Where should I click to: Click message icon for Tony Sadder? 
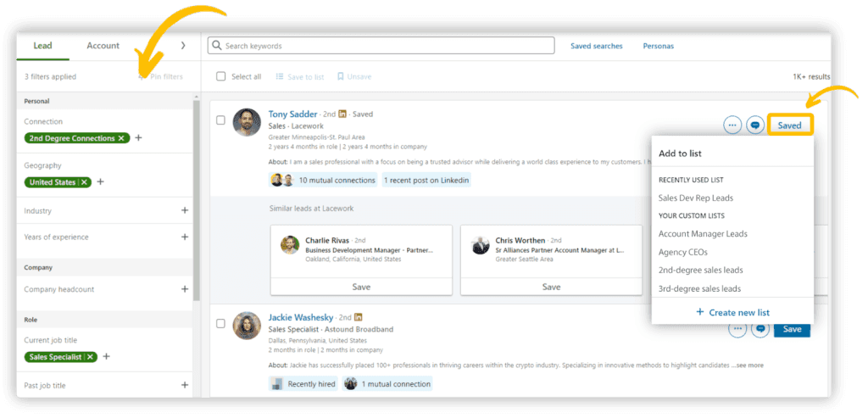point(754,125)
